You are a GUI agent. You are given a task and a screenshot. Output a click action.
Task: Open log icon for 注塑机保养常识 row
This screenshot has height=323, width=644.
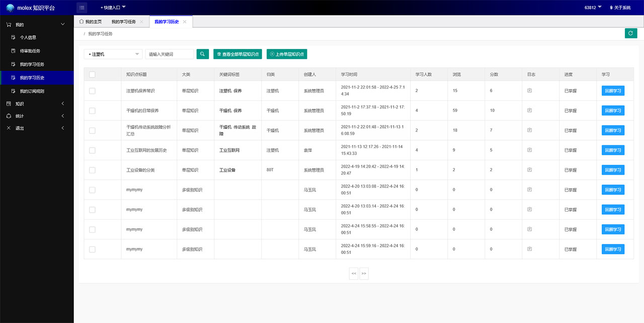(529, 91)
